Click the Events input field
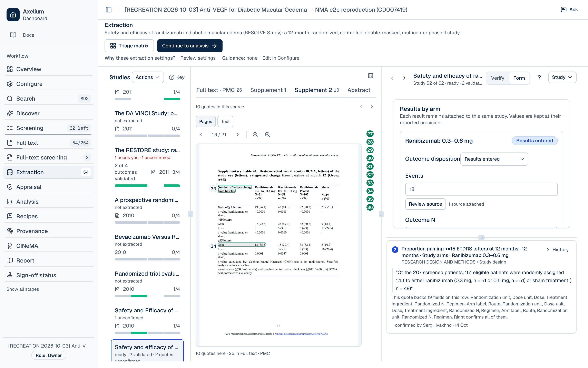This screenshot has width=588, height=368. (481, 189)
